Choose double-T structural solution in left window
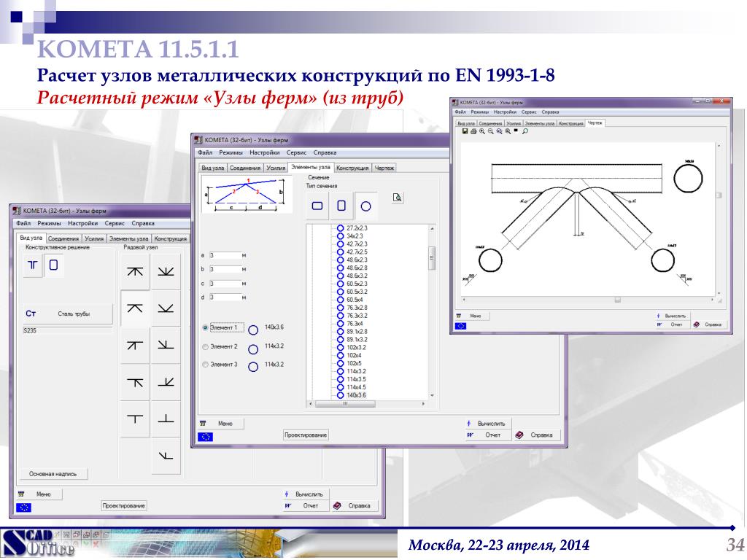The image size is (747, 560). pyautogui.click(x=32, y=265)
